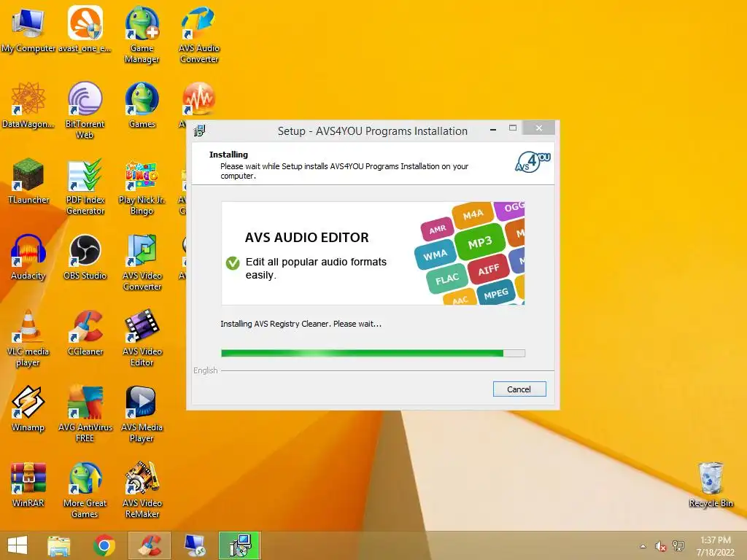Image resolution: width=747 pixels, height=560 pixels.
Task: Switch to the Setup installer taskbar button
Action: tap(239, 545)
